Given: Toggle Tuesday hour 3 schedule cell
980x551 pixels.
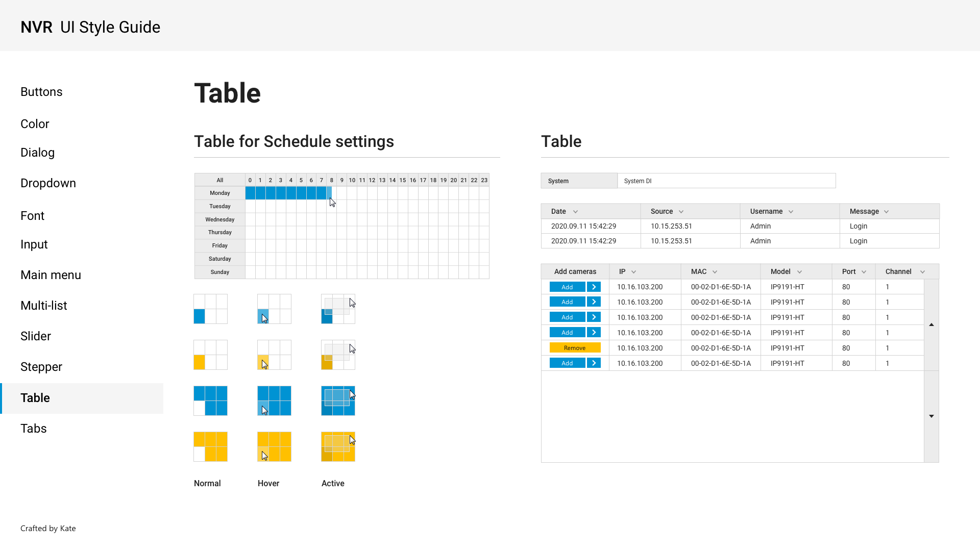Looking at the screenshot, I should coord(281,206).
